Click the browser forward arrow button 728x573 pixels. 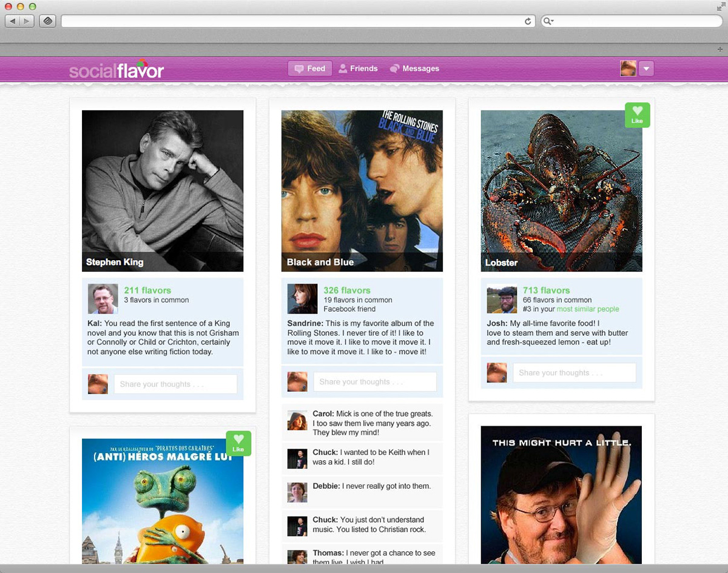27,21
